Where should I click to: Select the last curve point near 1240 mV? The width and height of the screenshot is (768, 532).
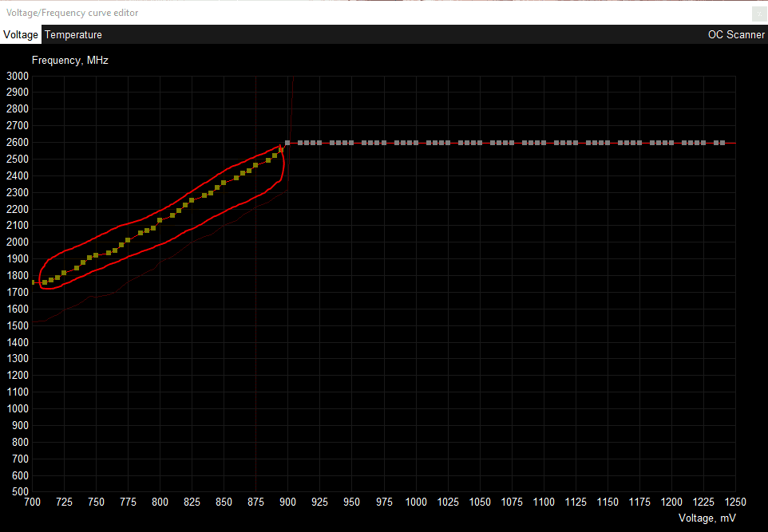click(722, 143)
